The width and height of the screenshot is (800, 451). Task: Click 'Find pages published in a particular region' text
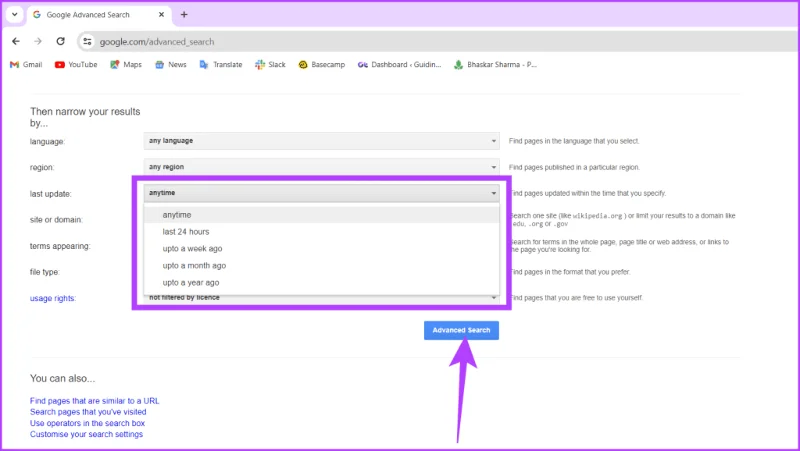coord(574,167)
